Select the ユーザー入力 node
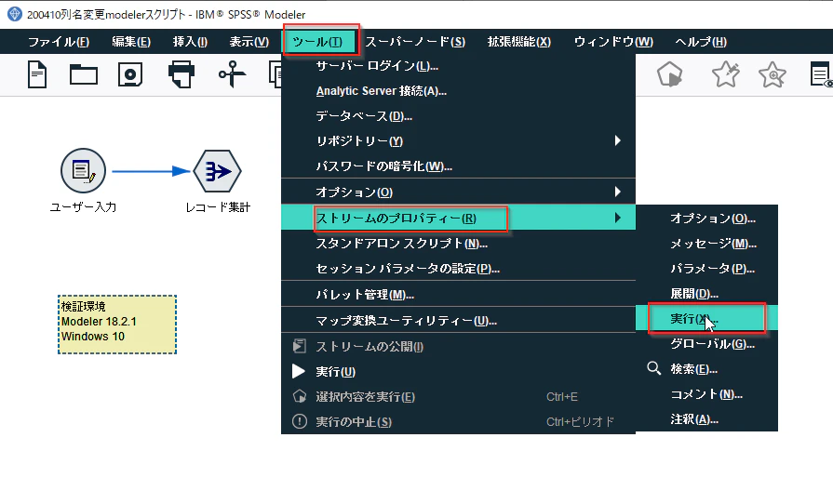This screenshot has width=833, height=504. pyautogui.click(x=84, y=171)
